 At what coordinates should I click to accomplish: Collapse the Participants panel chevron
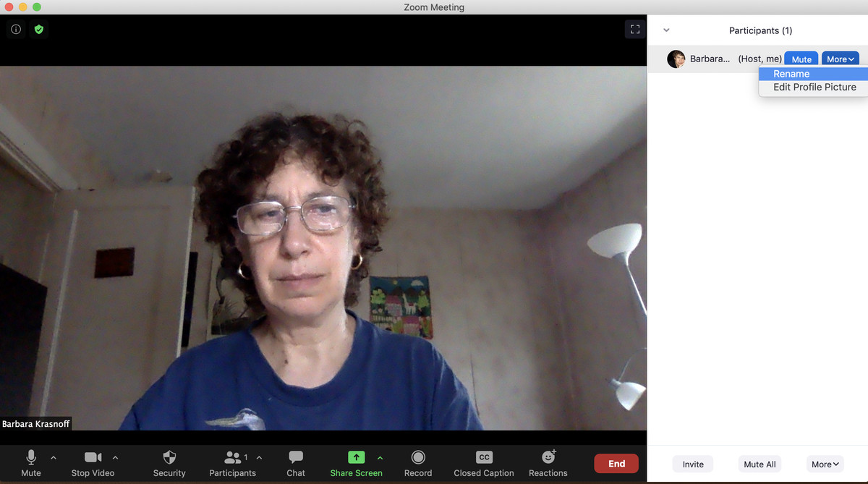(x=666, y=30)
